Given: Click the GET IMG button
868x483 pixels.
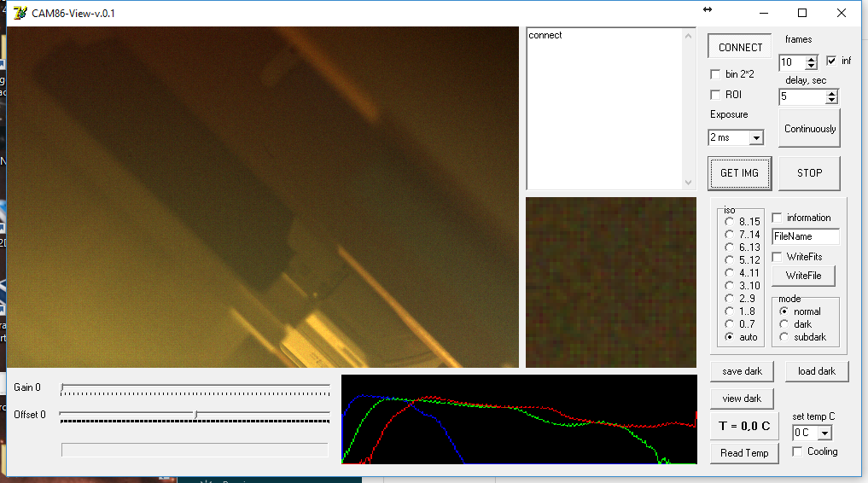Looking at the screenshot, I should [x=739, y=173].
